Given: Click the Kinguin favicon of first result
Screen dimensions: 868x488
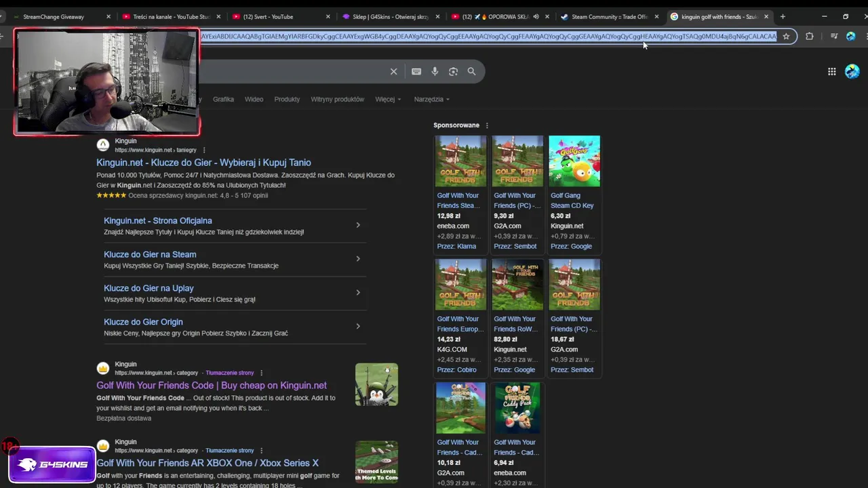Looking at the screenshot, I should click(x=103, y=145).
